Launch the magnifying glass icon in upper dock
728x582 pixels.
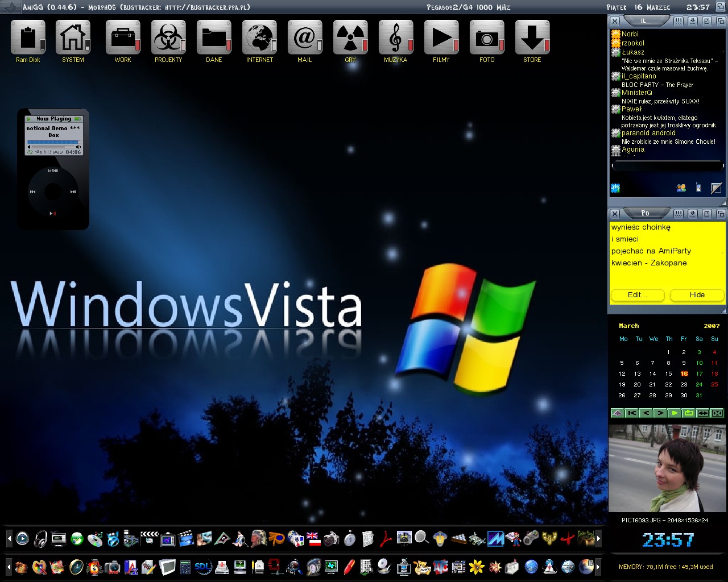421,537
